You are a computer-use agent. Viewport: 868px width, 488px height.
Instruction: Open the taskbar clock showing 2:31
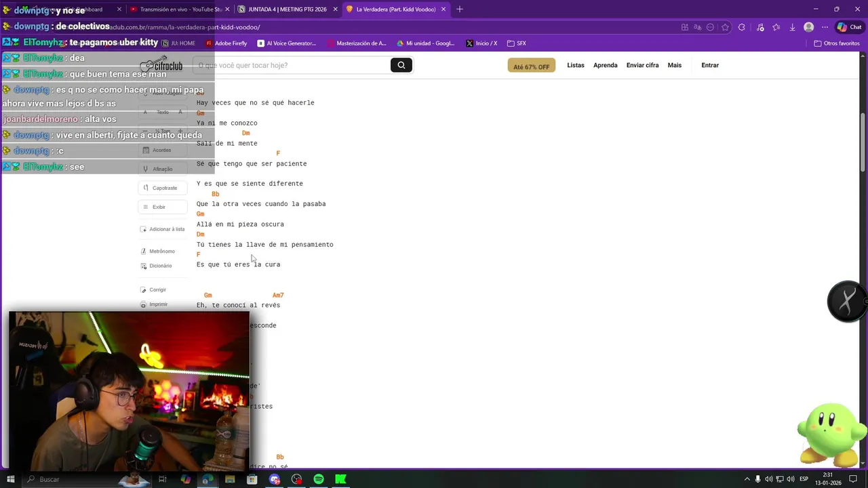pos(828,479)
